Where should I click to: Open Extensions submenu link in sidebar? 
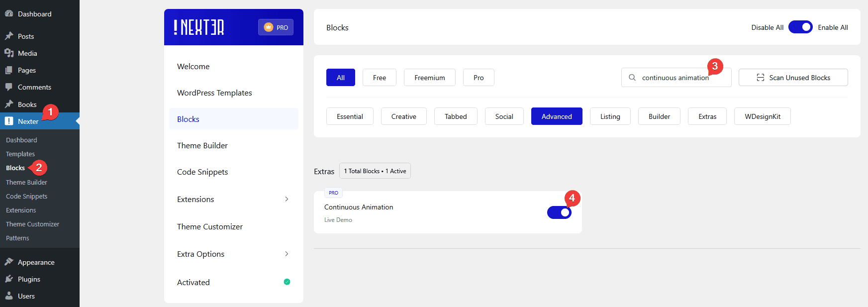[x=21, y=210]
